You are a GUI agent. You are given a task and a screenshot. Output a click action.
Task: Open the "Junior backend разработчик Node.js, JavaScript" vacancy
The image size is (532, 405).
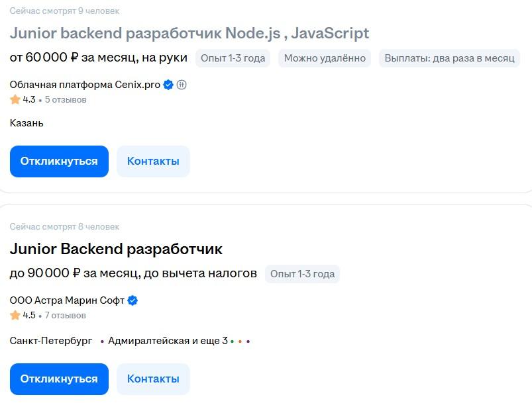coord(189,33)
